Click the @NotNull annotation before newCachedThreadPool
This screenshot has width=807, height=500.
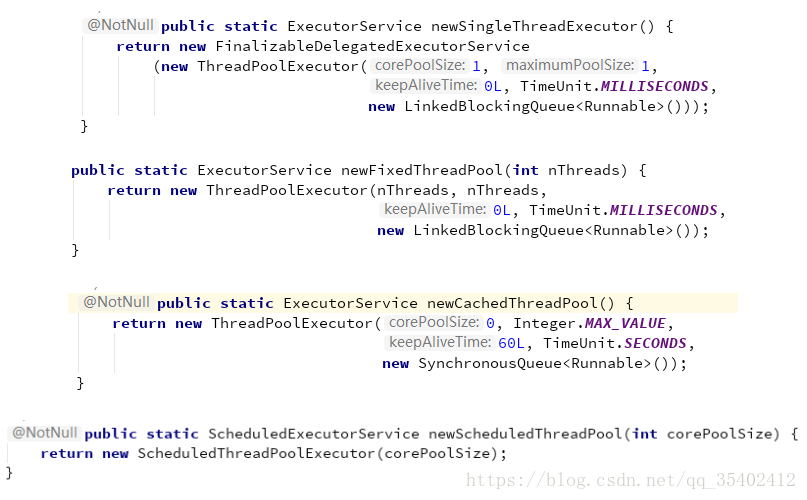(116, 302)
